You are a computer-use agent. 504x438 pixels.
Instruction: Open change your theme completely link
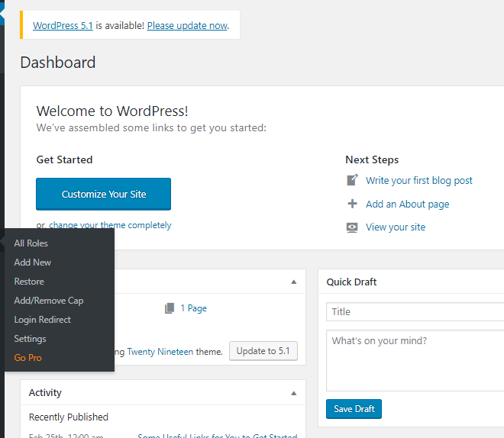110,225
